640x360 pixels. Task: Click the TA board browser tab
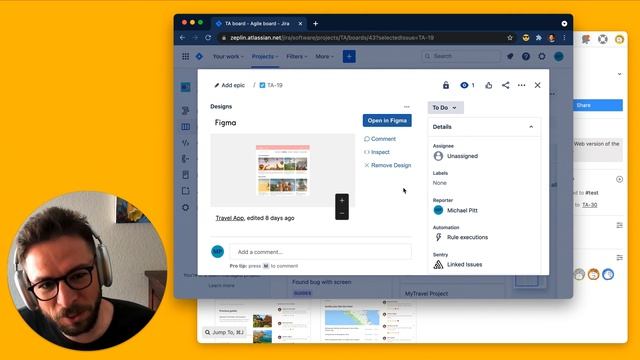(258, 24)
